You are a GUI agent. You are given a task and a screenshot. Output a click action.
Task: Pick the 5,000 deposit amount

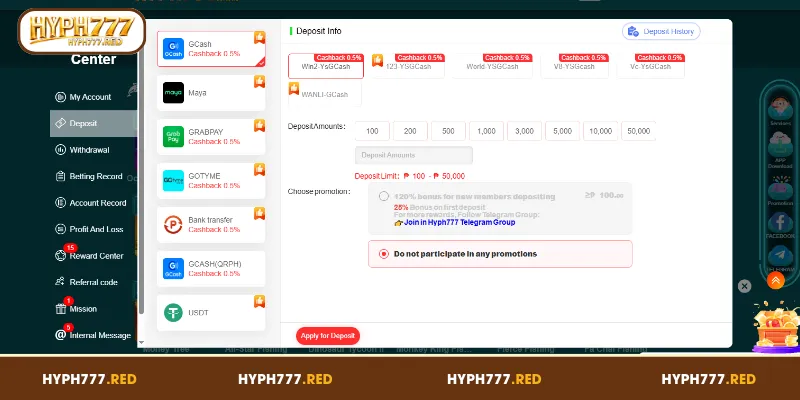(562, 131)
